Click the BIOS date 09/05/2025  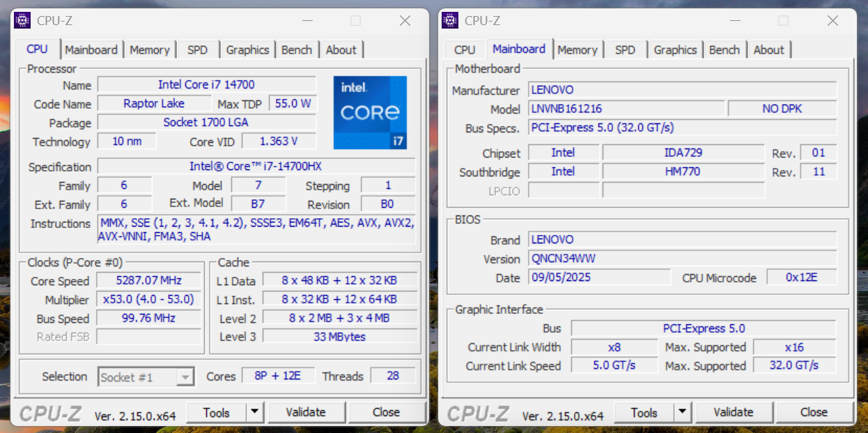599,277
